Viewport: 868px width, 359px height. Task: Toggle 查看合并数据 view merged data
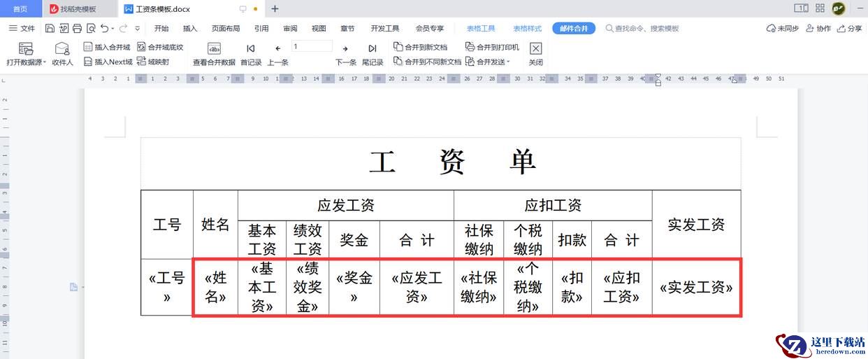click(214, 55)
